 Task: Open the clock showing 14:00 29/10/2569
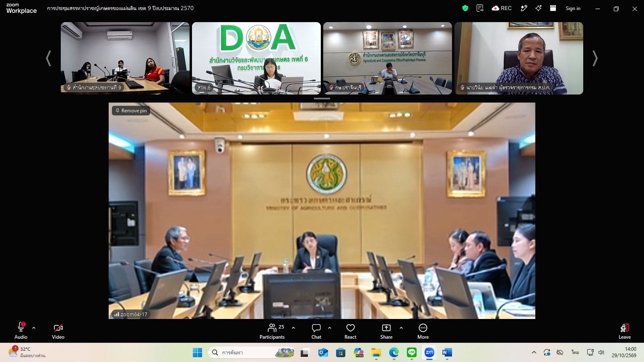(624, 352)
